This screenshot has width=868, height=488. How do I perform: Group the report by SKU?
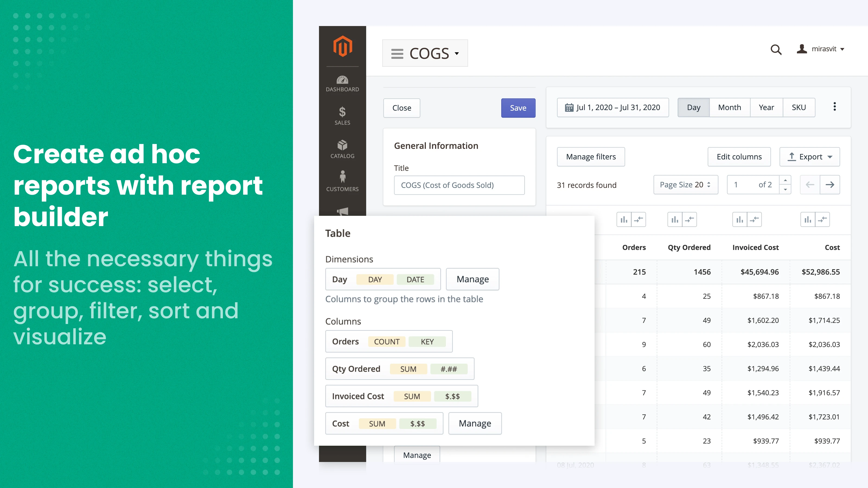[x=799, y=107]
